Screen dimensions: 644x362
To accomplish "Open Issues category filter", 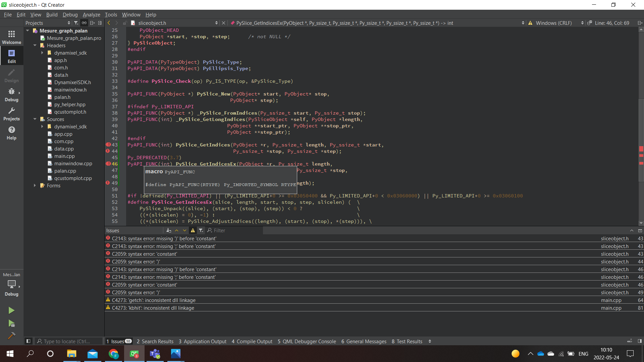I will point(201,230).
